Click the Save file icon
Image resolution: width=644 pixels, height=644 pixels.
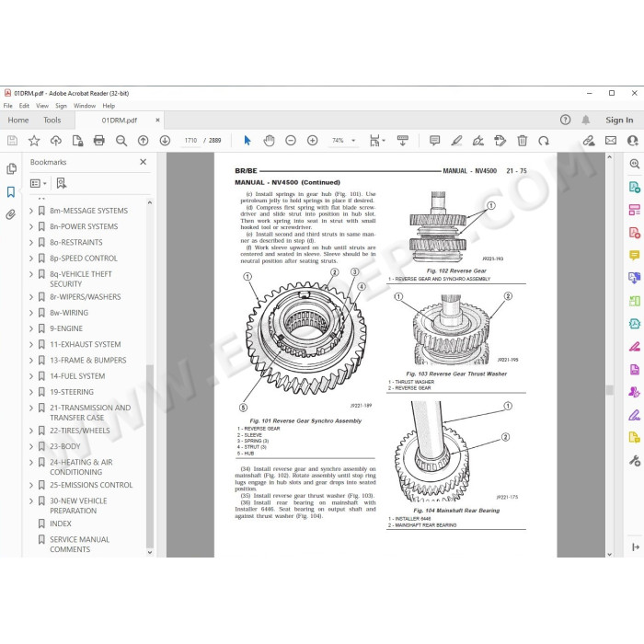point(12,141)
